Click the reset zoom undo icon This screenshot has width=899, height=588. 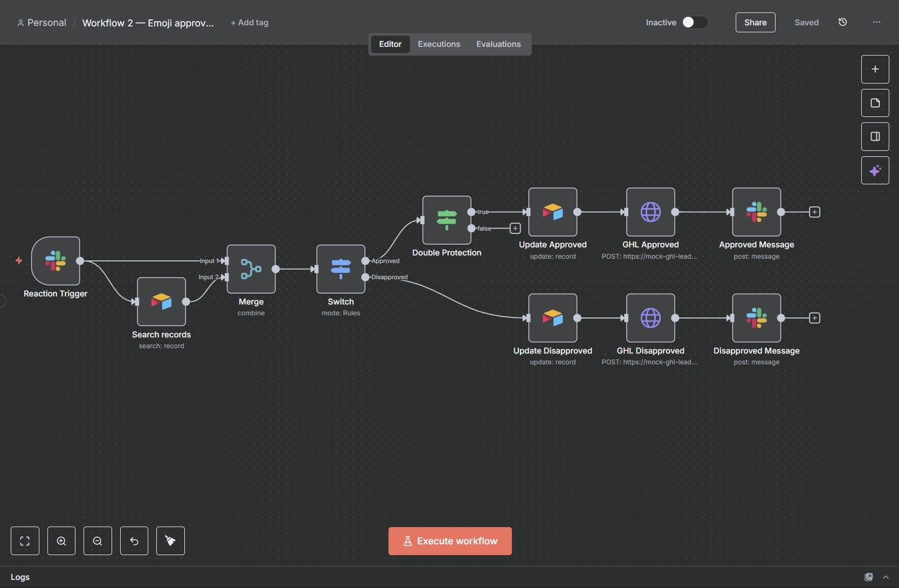134,541
